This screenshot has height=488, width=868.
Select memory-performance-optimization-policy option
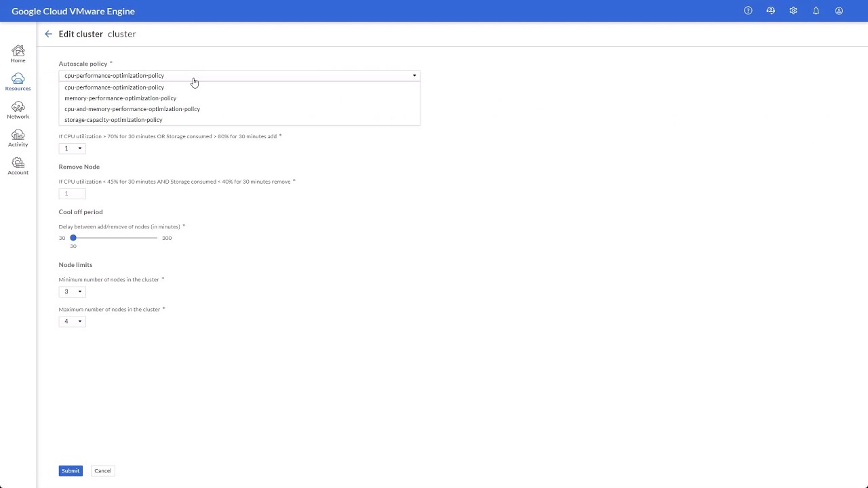pos(239,98)
